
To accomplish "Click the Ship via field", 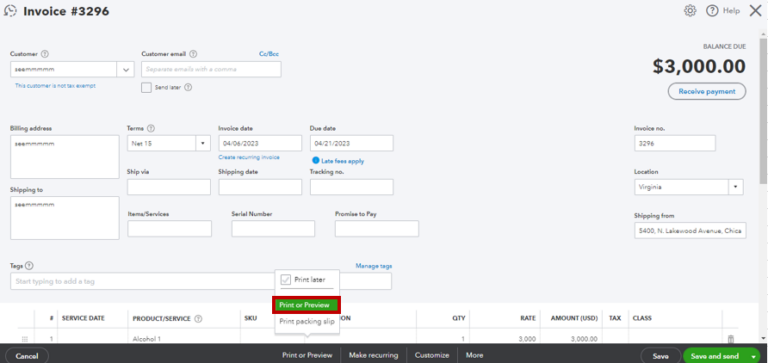I will pyautogui.click(x=169, y=187).
